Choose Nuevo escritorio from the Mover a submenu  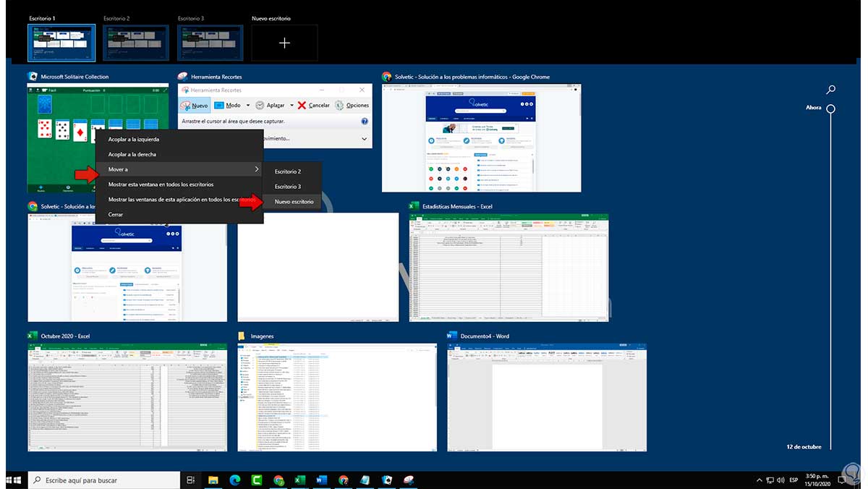[293, 201]
